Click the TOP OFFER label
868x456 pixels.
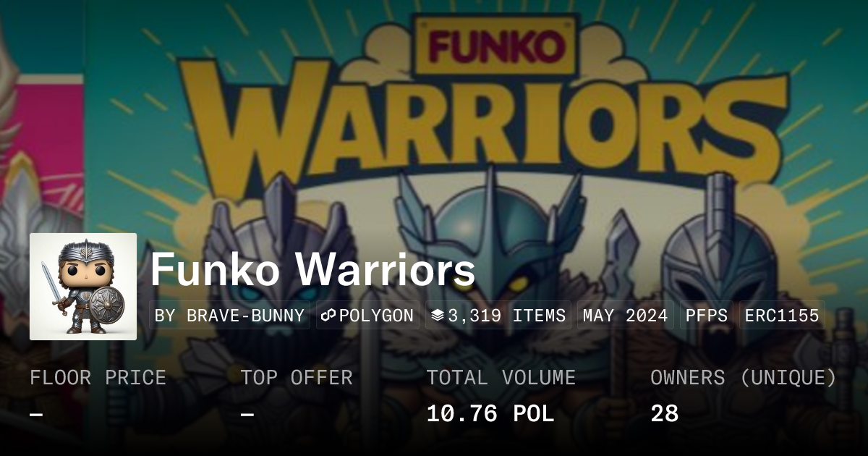[297, 378]
